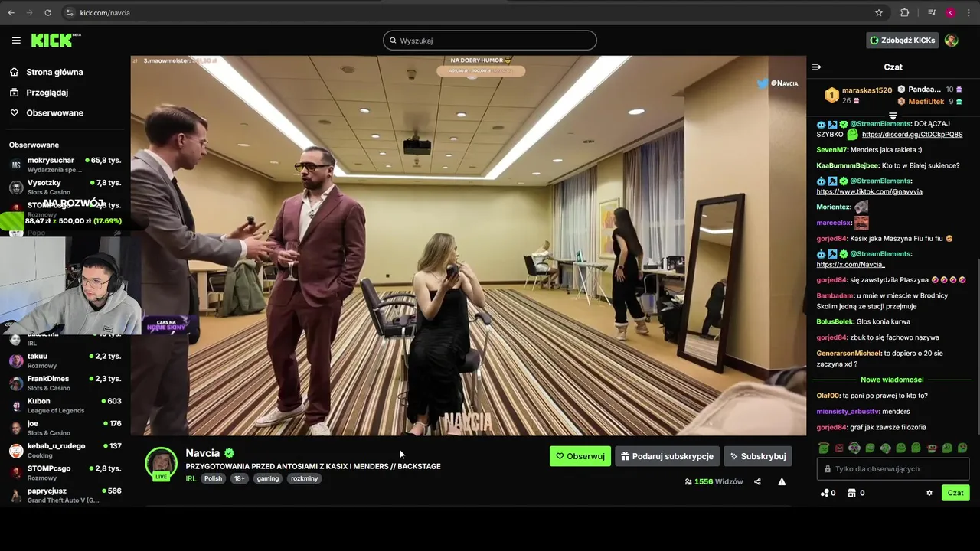Click chat username Bambadam
This screenshot has height=551, width=980.
[835, 295]
